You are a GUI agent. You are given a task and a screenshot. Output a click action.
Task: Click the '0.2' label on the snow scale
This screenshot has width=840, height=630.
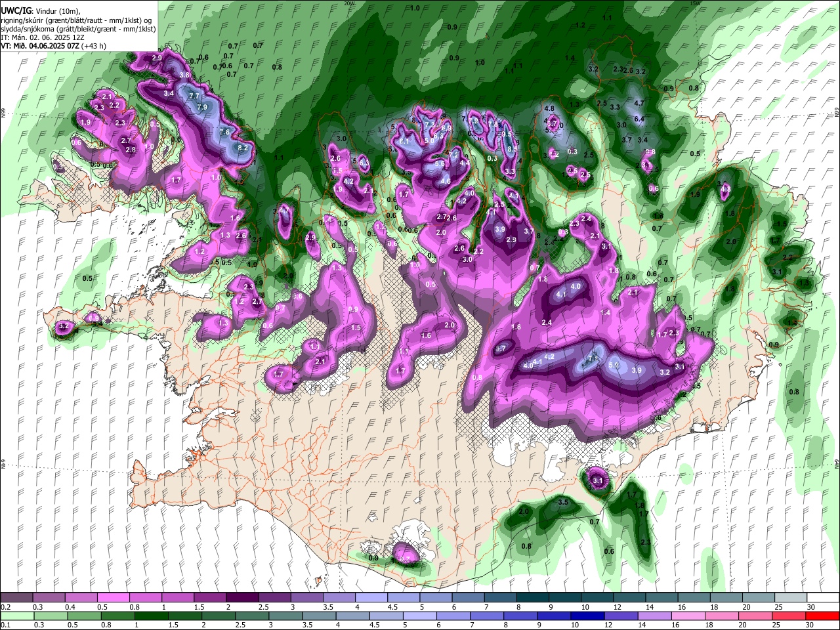tap(6, 607)
